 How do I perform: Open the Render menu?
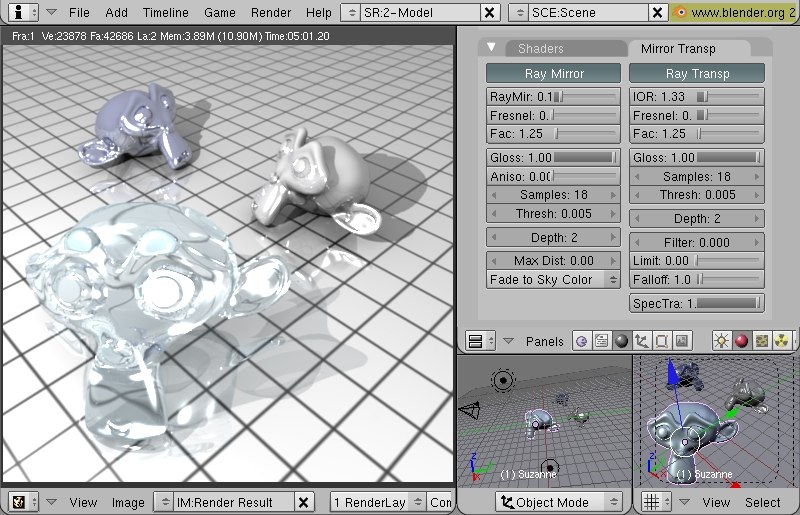[x=271, y=12]
